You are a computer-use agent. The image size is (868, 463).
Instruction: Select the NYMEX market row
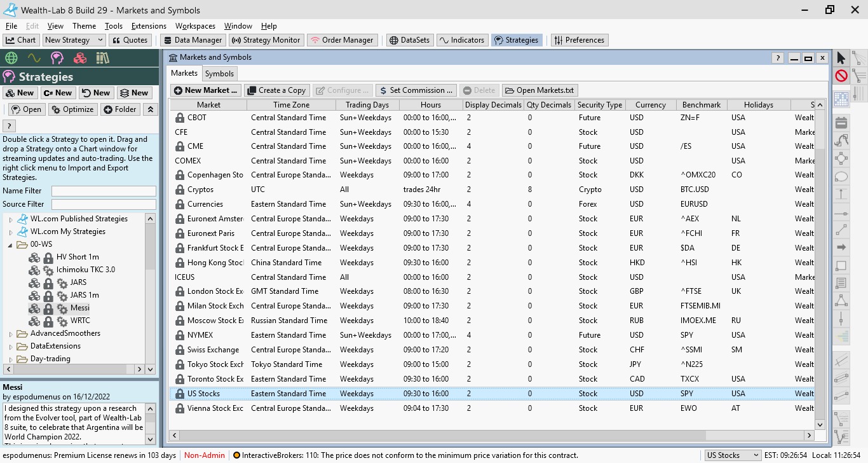tap(492, 335)
